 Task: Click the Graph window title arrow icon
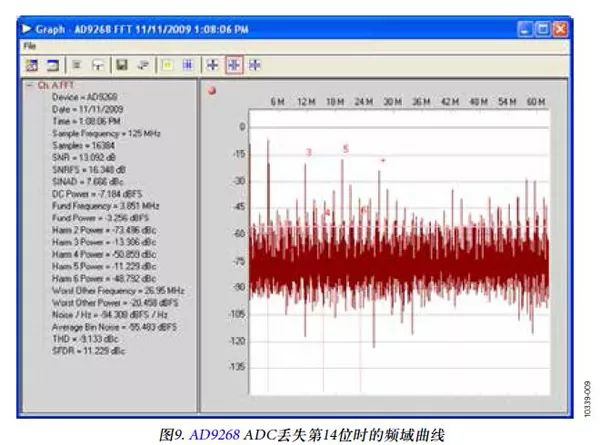click(26, 29)
